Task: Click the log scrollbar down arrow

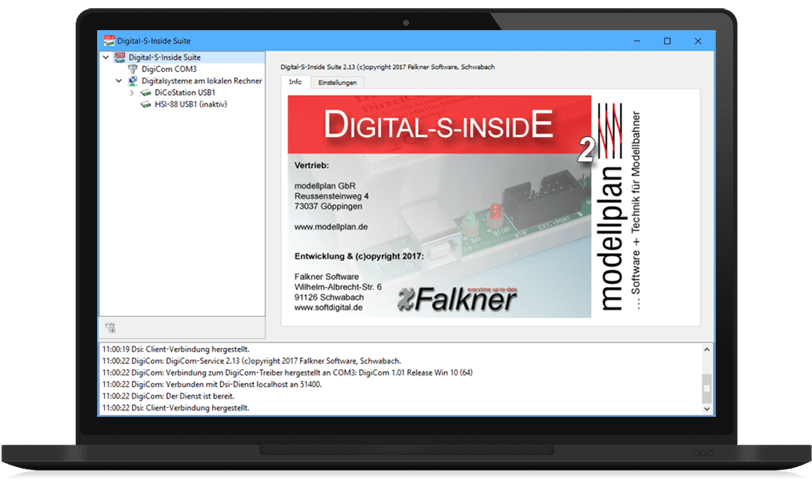Action: pos(706,409)
